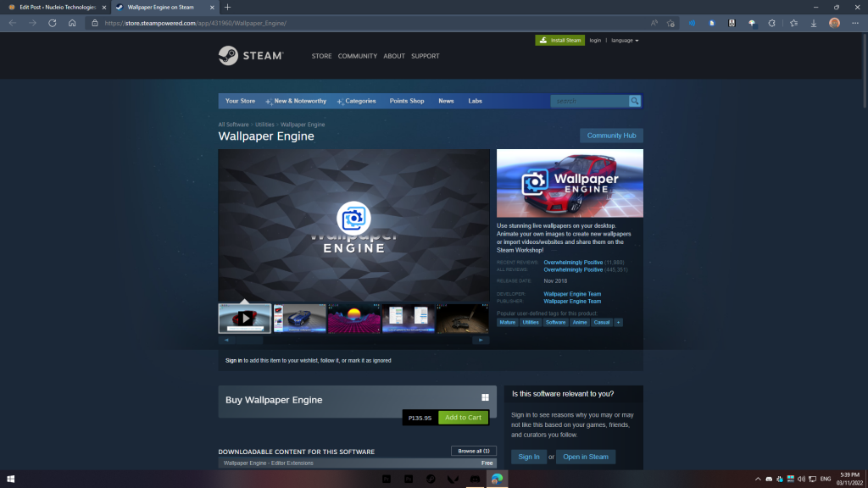The image size is (868, 488).
Task: Open developer Wallpaper Engine Team link
Action: (572, 294)
